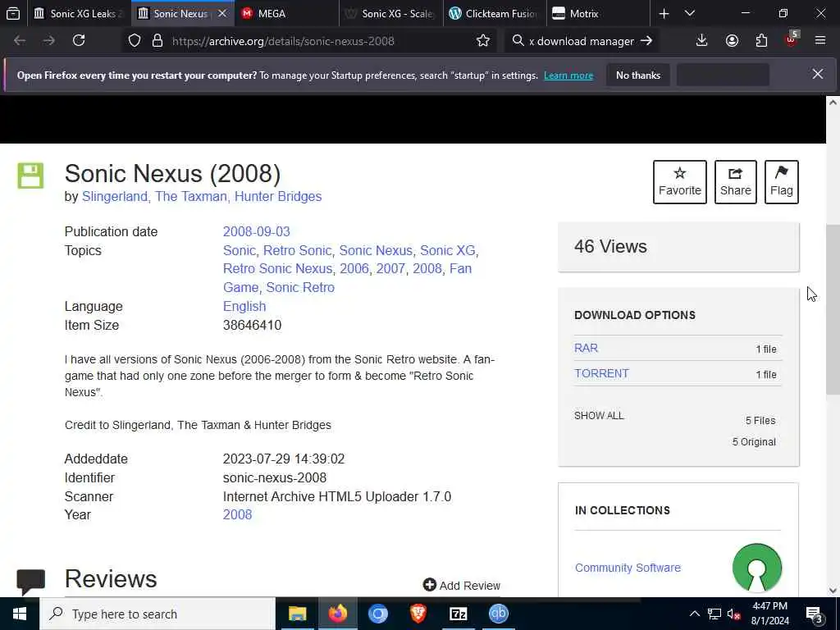Open the Windows Start menu
This screenshot has width=840, height=630.
(x=20, y=614)
